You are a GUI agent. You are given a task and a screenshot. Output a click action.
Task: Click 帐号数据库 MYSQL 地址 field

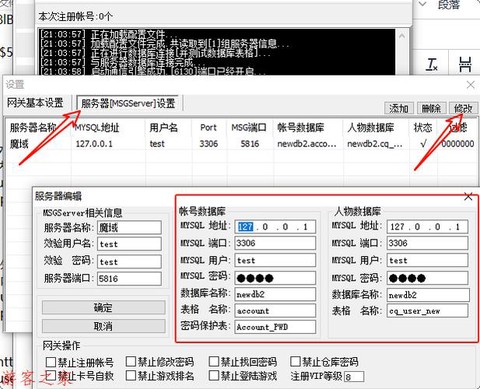pyautogui.click(x=275, y=227)
